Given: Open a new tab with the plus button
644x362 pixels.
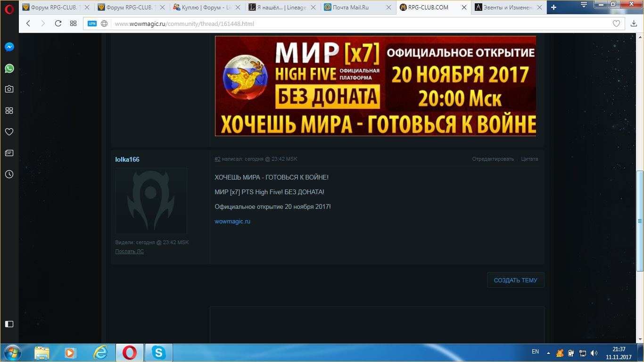Looking at the screenshot, I should 554,8.
